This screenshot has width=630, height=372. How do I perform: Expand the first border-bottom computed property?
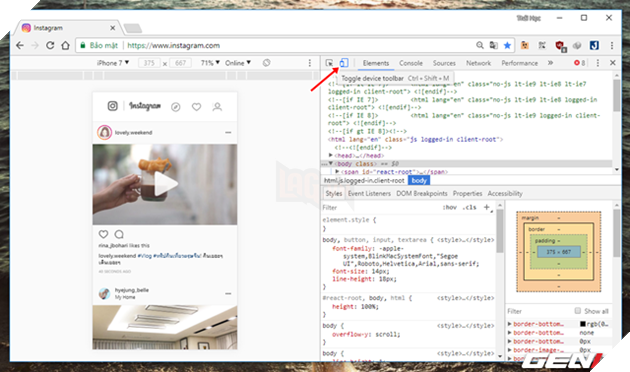(509, 324)
